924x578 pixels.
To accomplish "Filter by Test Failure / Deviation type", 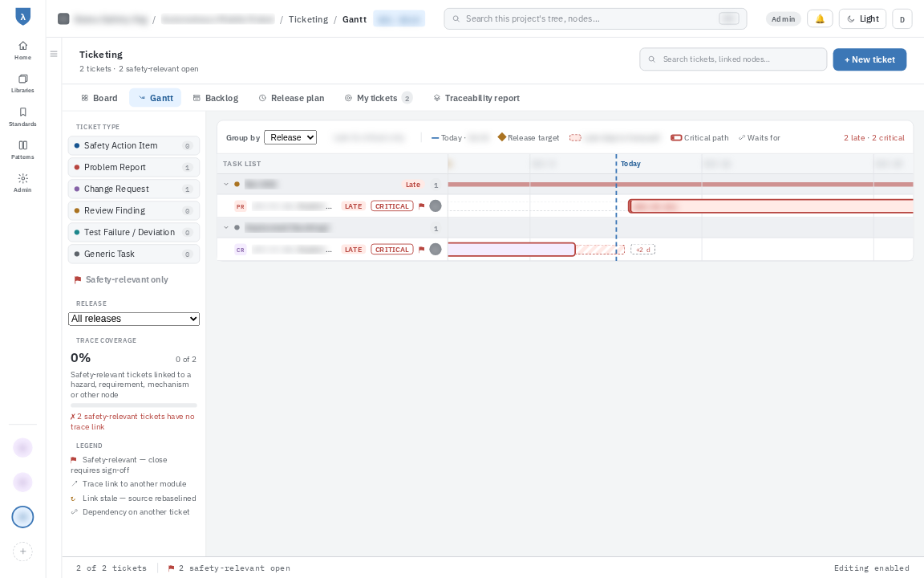I will tap(134, 232).
